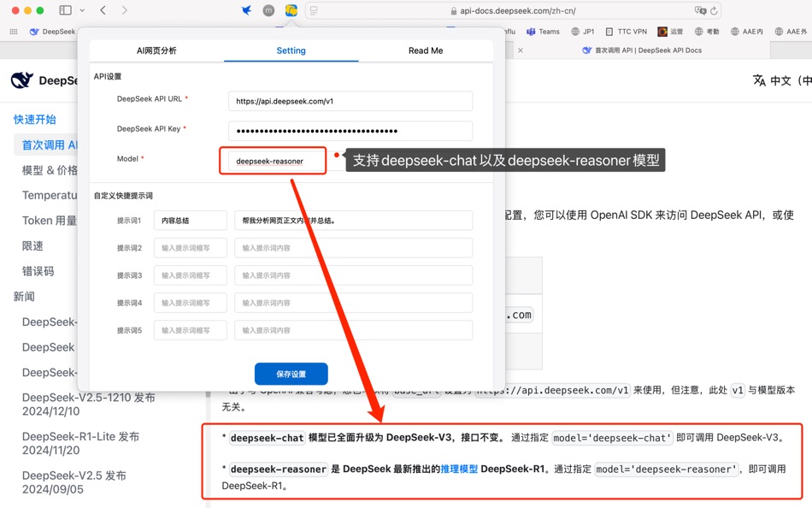
Task: Open the 模型 & 价格 sidebar link
Action: click(x=50, y=169)
